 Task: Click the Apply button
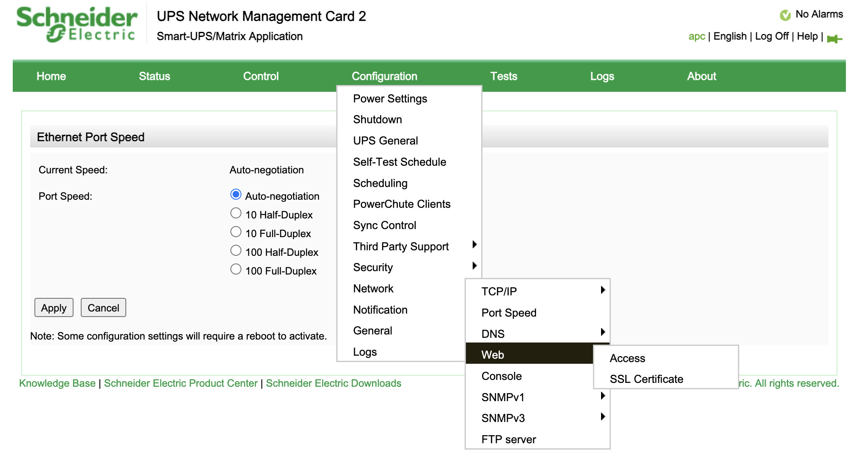54,308
